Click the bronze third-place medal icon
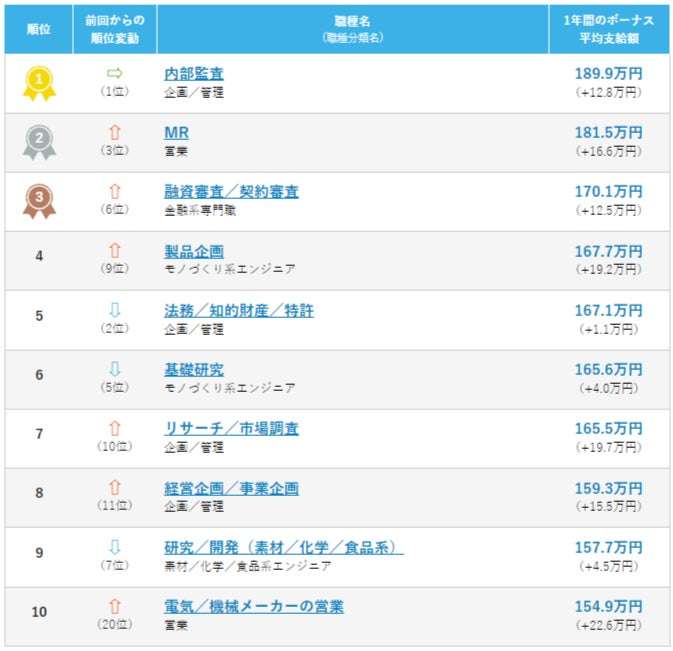 (x=39, y=201)
